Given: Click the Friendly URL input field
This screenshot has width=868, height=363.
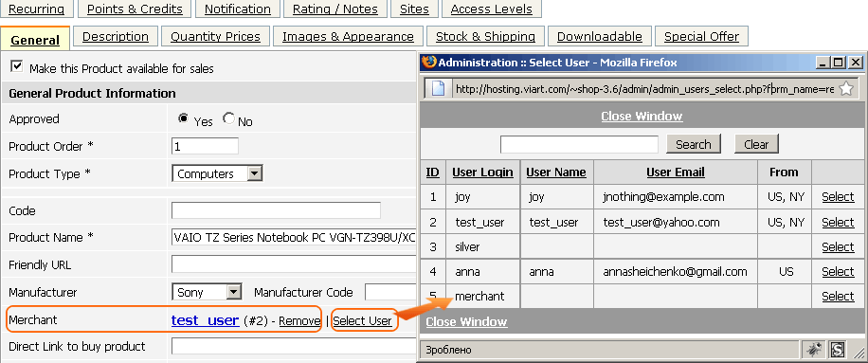Looking at the screenshot, I should [294, 264].
